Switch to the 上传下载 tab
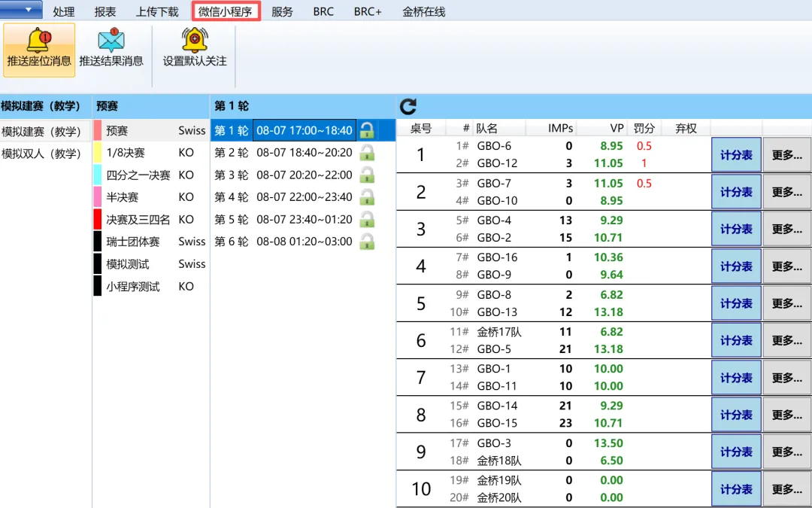The width and height of the screenshot is (812, 508). tap(157, 11)
